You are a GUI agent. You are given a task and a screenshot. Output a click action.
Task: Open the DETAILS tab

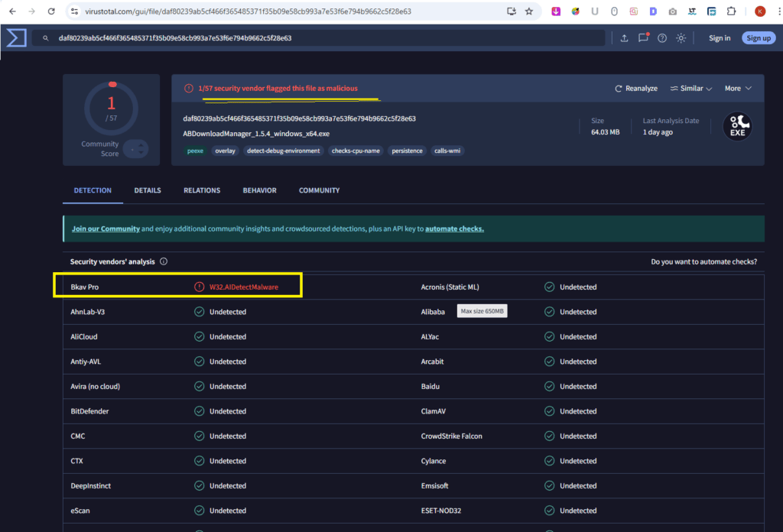(148, 190)
